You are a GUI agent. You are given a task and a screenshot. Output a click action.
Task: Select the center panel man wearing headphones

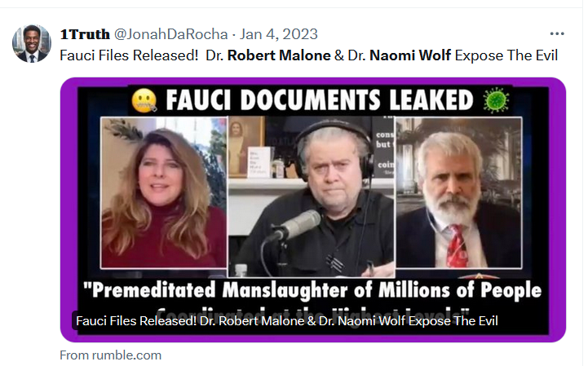click(x=312, y=196)
